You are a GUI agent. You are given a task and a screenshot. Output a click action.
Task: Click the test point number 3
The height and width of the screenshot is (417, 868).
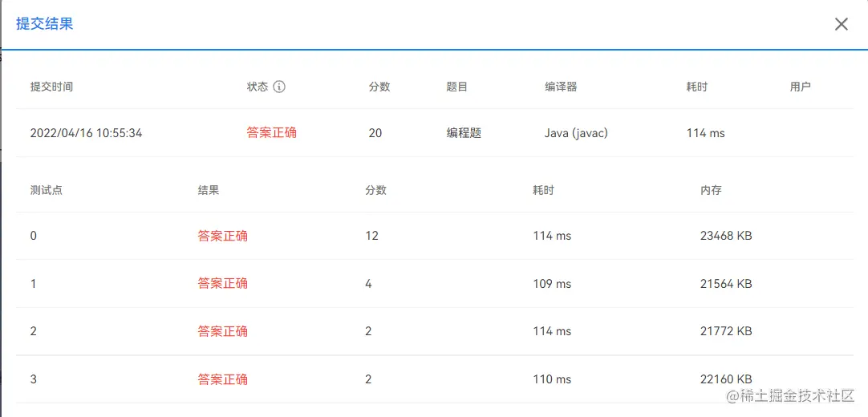(33, 379)
